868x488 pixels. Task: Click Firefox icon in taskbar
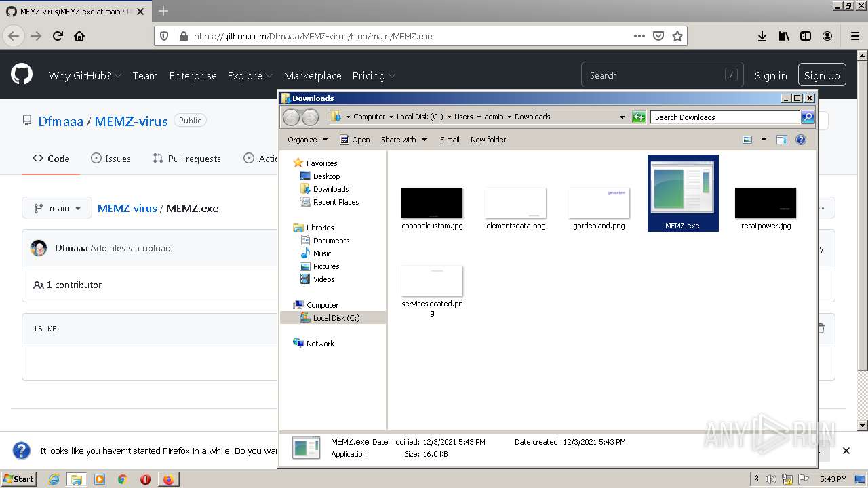coord(168,479)
